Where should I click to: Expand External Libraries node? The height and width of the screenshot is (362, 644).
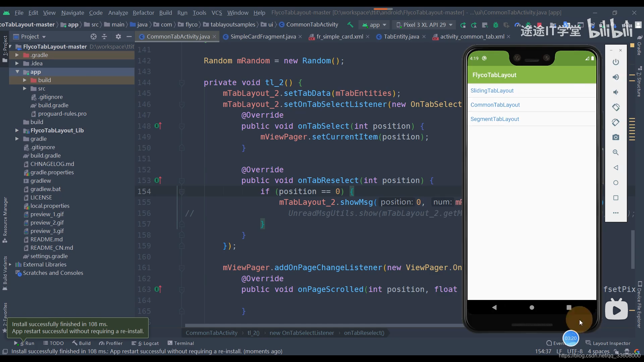10,264
